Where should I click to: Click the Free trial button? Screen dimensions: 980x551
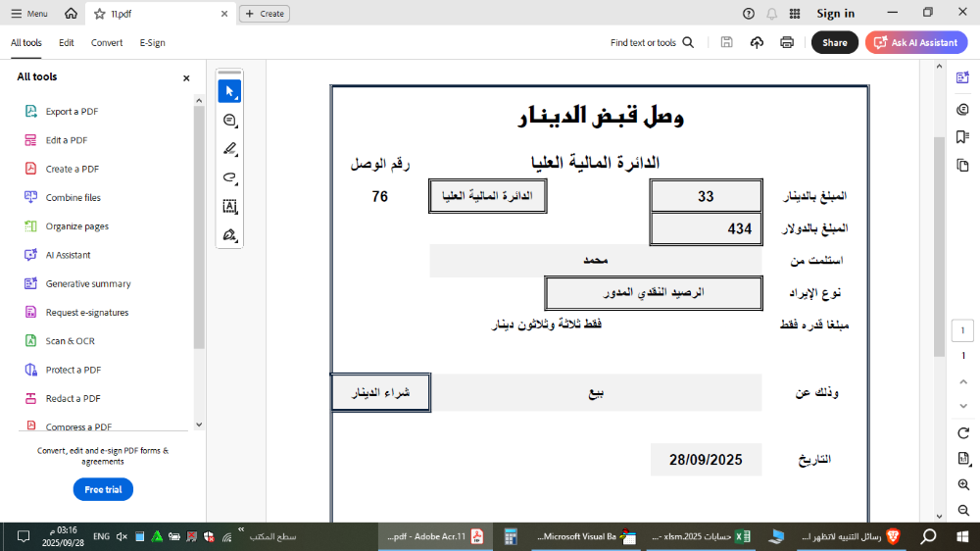(103, 489)
